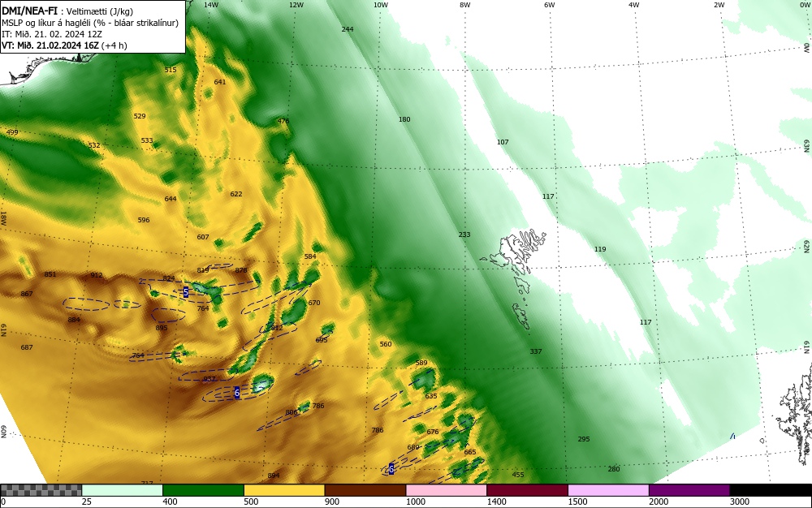Click the map value 337
This screenshot has width=812, height=508.
click(x=536, y=351)
